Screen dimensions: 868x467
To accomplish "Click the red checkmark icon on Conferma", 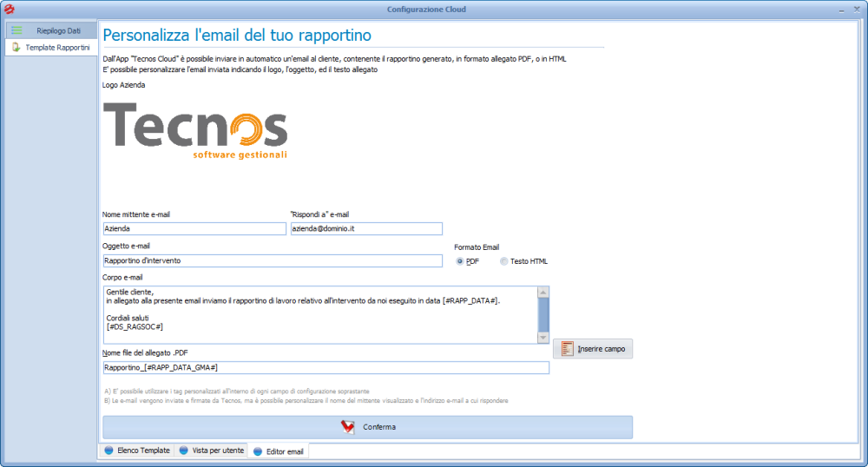I will coord(348,426).
